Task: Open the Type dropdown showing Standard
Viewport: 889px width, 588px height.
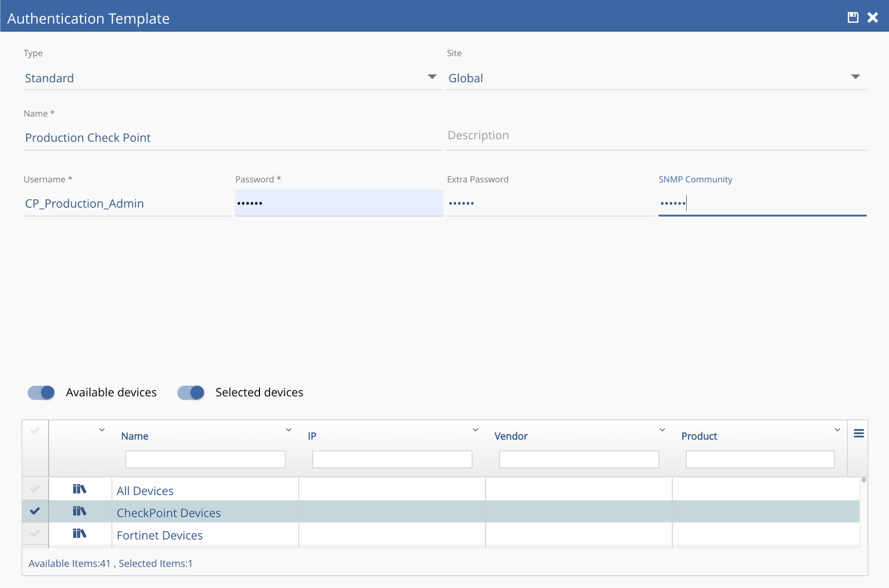Action: pyautogui.click(x=432, y=77)
